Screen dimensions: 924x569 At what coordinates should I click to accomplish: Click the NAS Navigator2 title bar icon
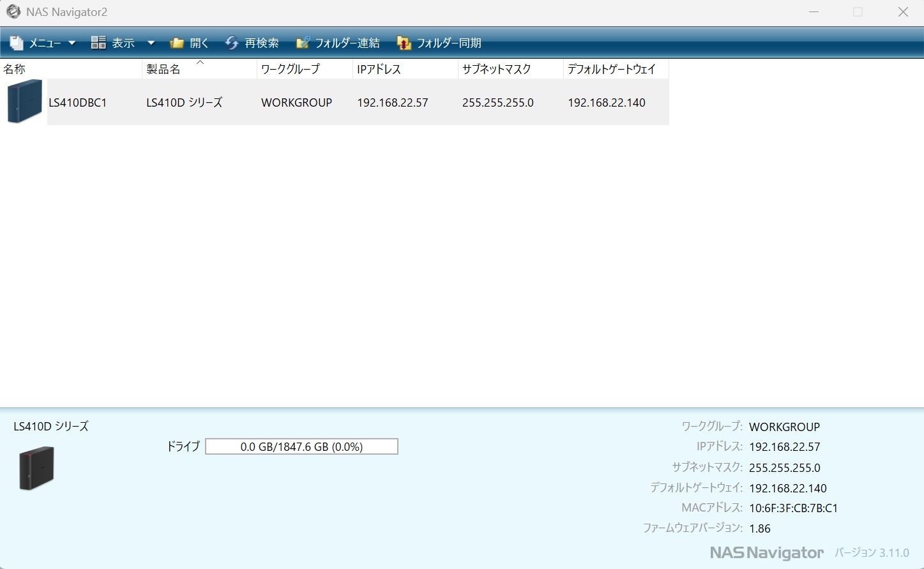(13, 11)
